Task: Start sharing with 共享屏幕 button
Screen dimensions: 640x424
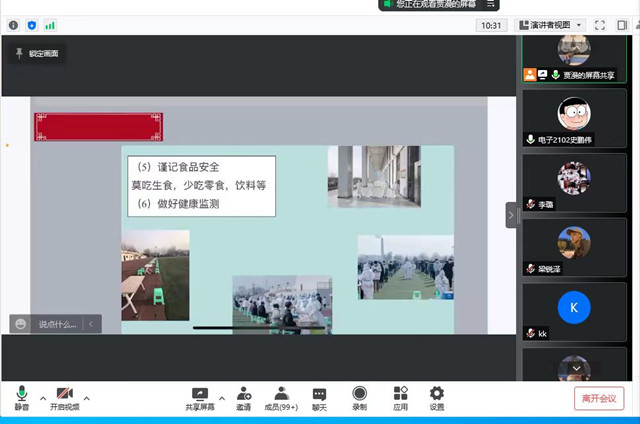Action: (x=200, y=399)
